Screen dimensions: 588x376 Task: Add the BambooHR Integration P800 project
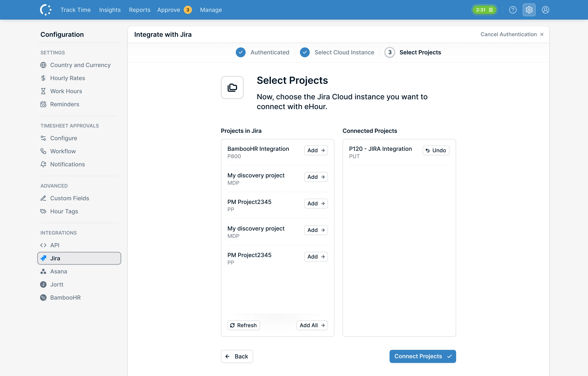316,150
